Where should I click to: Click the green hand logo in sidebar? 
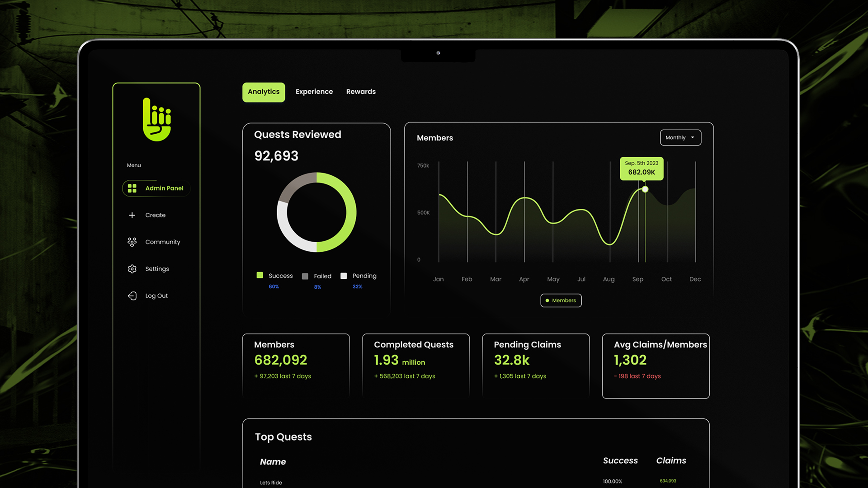pos(157,119)
